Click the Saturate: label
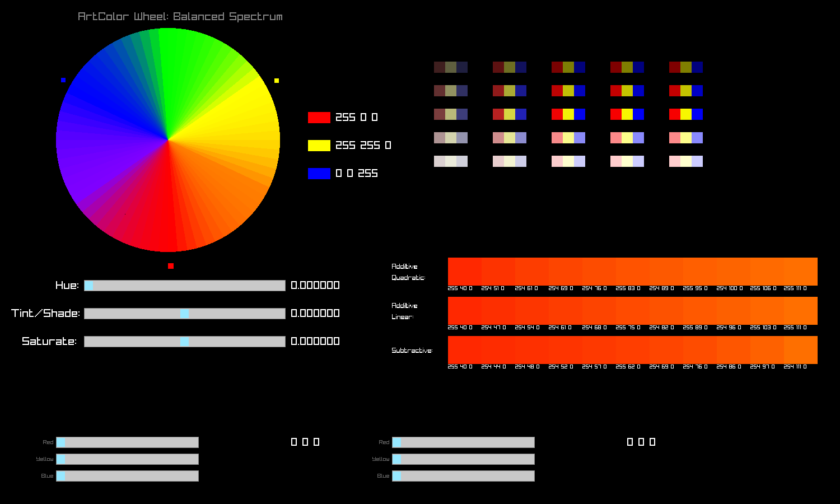840x504 pixels. [49, 342]
